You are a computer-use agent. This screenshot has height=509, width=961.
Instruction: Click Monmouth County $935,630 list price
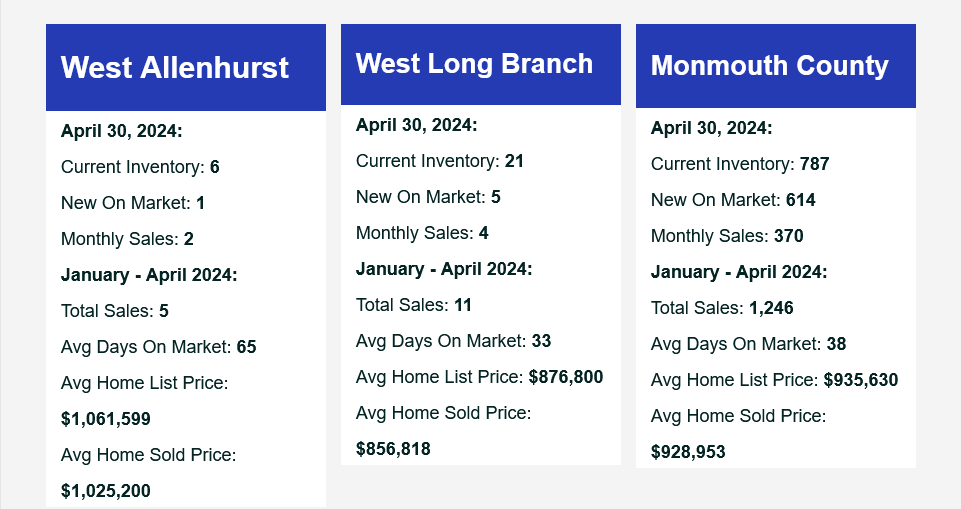click(x=860, y=380)
